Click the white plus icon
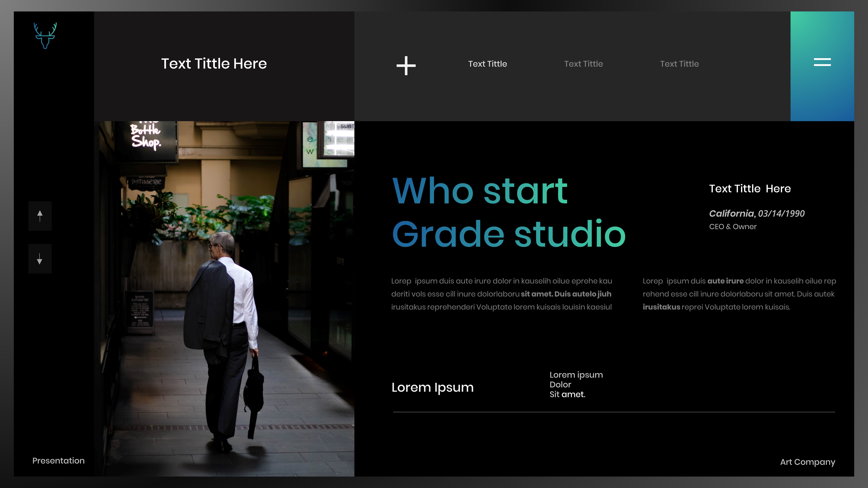Viewport: 868px width, 488px height. (406, 66)
